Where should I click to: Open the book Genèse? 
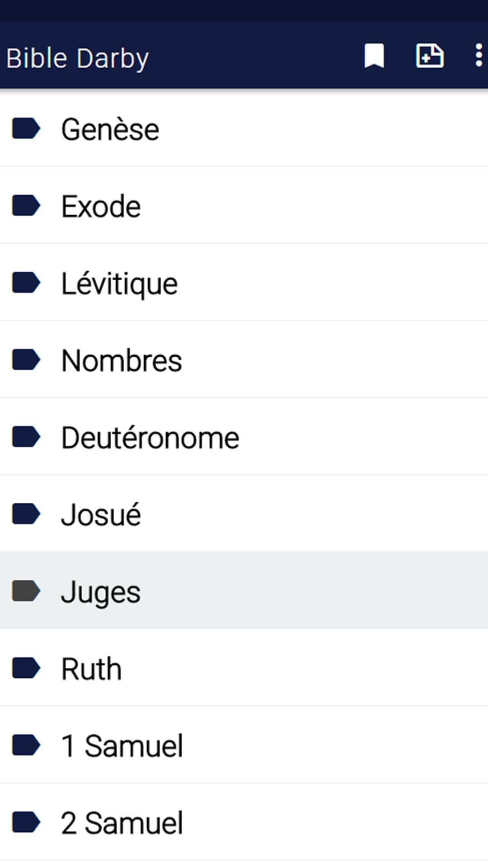point(110,130)
